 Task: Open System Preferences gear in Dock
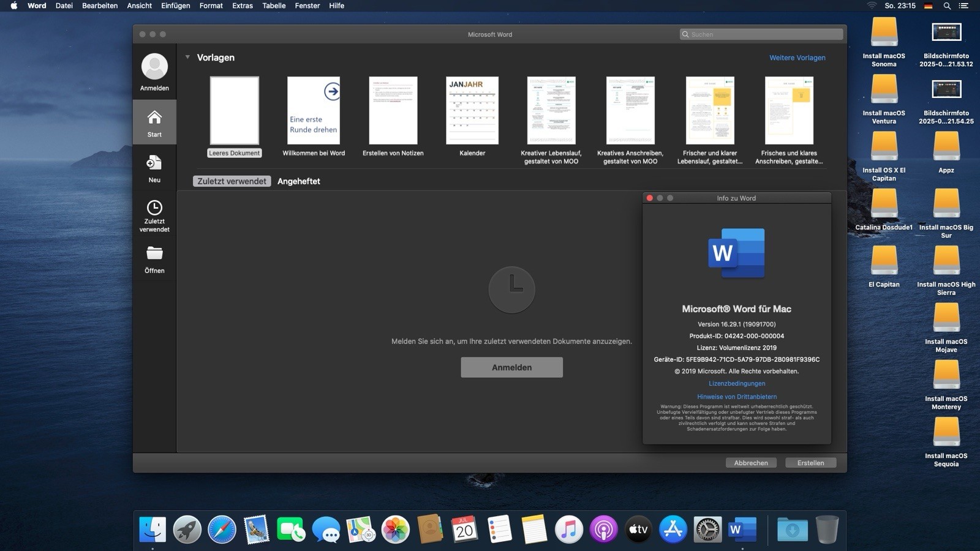pos(708,530)
